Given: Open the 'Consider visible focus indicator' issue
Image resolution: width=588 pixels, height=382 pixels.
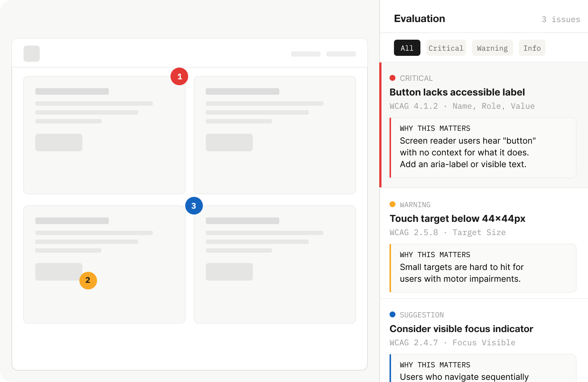Looking at the screenshot, I should click(x=461, y=329).
